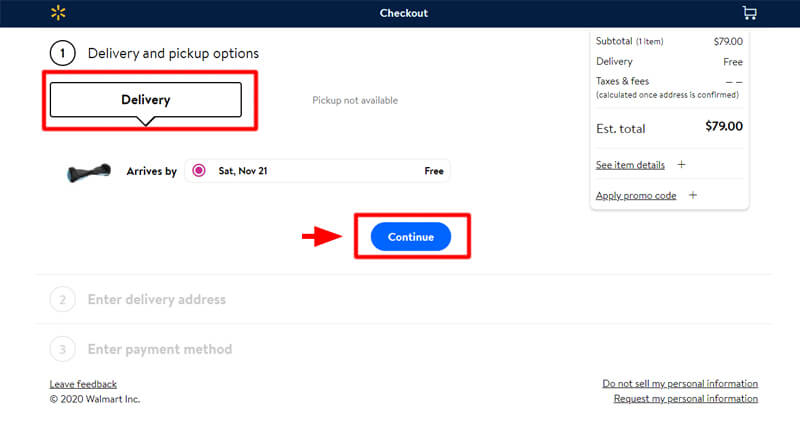Click plus icon beside Apply promo code
Image resolution: width=800 pixels, height=433 pixels.
click(692, 195)
